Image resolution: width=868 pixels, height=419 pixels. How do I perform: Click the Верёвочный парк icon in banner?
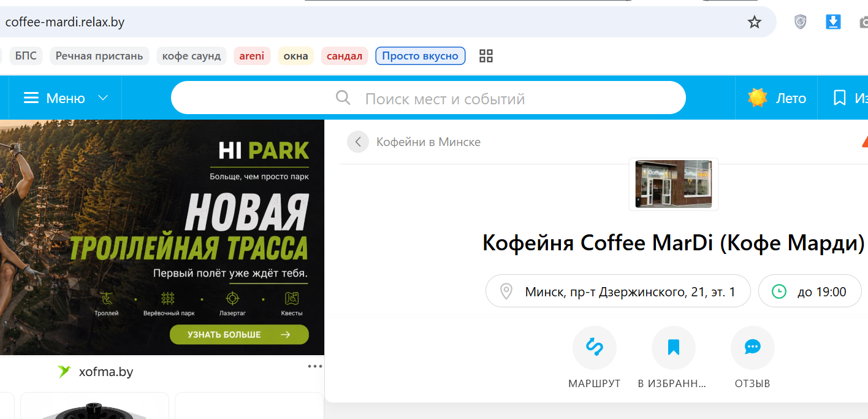tap(168, 299)
